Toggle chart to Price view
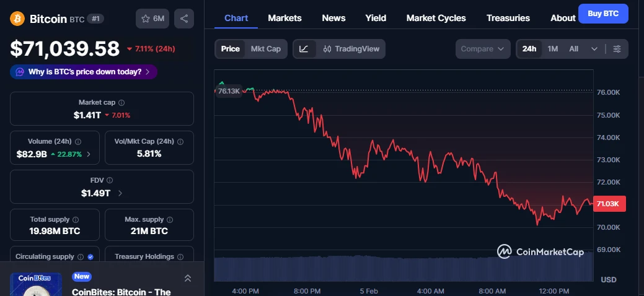 [x=231, y=49]
